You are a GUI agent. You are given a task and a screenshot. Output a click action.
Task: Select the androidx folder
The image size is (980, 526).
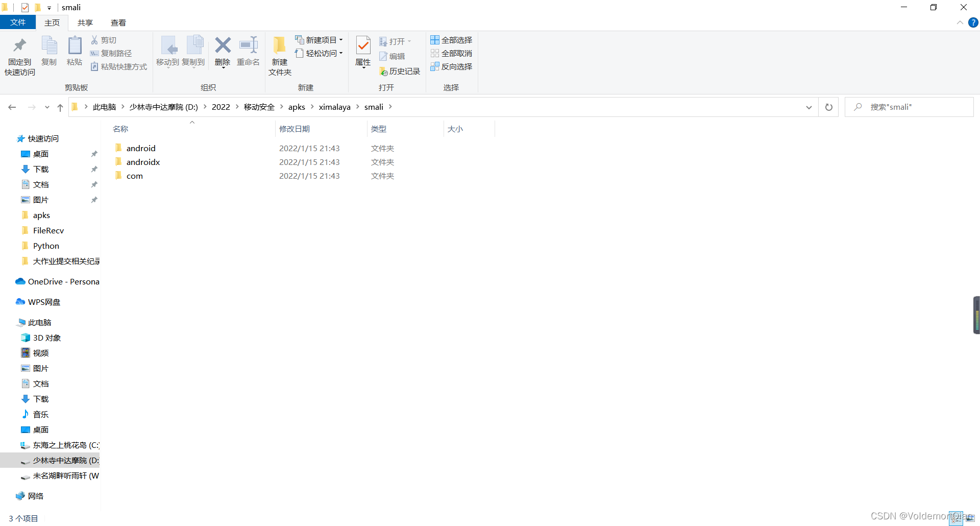143,162
